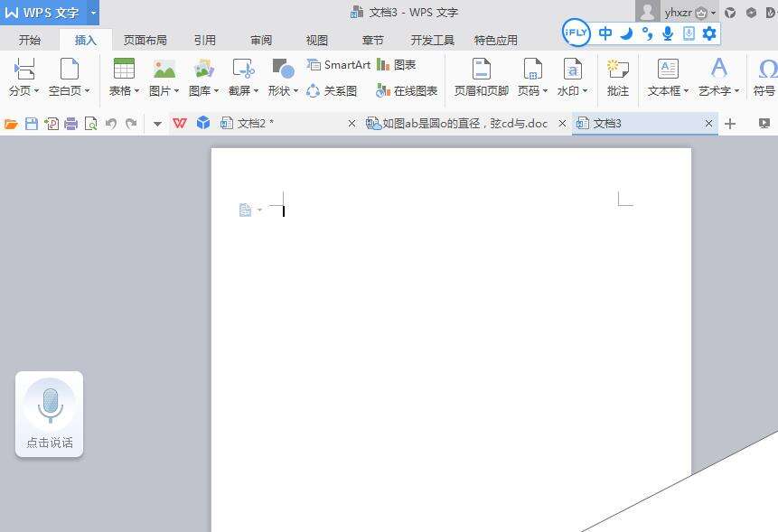Screen dimensions: 778x532
Task: Add a new document tab with plus
Action: (730, 124)
